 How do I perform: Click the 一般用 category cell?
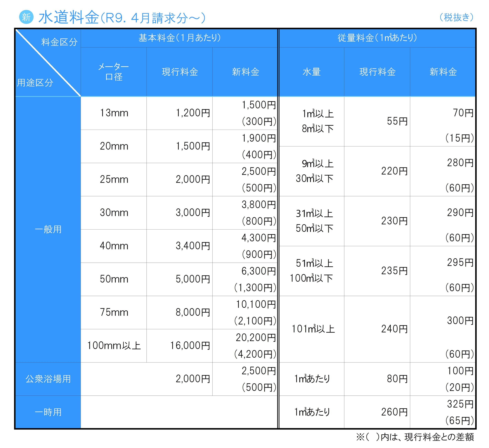tap(48, 229)
